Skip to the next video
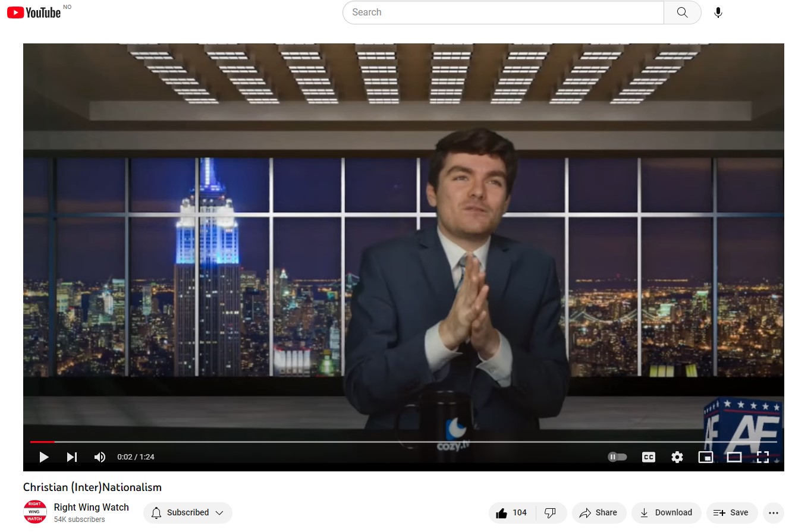 click(72, 457)
